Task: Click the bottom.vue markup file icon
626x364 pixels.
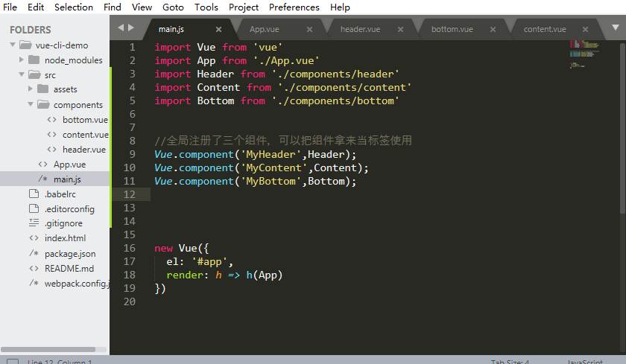Action: click(51, 120)
